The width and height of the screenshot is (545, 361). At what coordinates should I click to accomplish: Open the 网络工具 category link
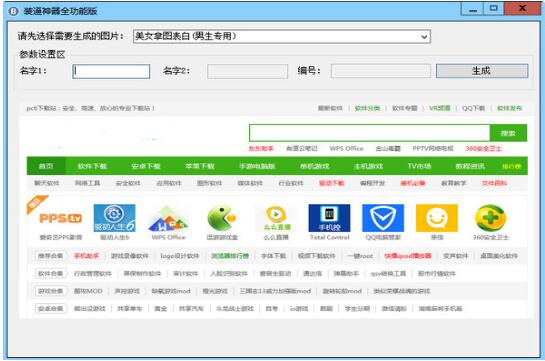click(88, 183)
